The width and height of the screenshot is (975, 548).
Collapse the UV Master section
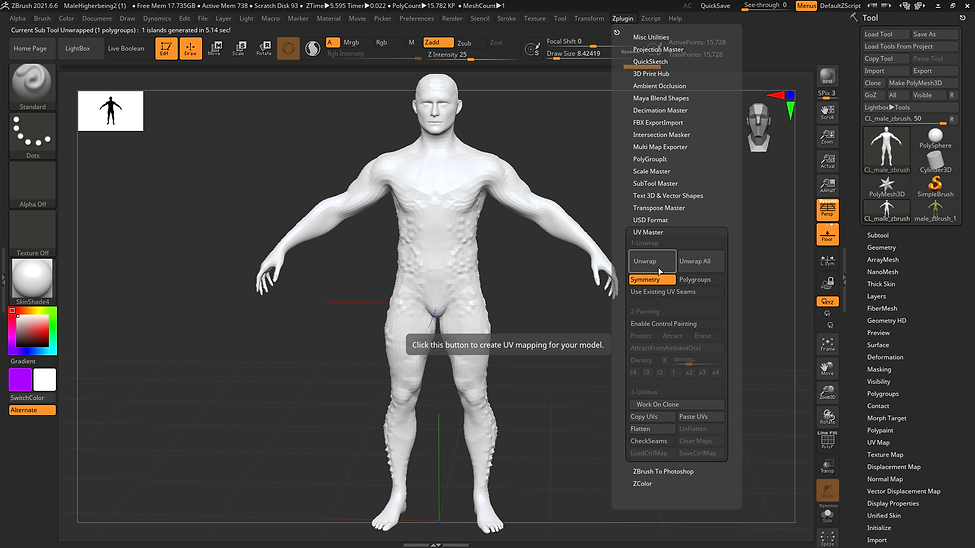[x=648, y=232]
